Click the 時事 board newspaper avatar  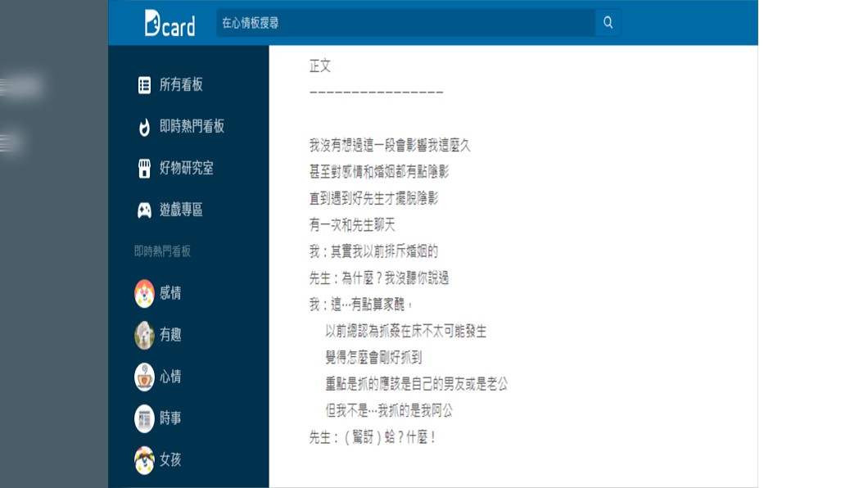pos(144,418)
